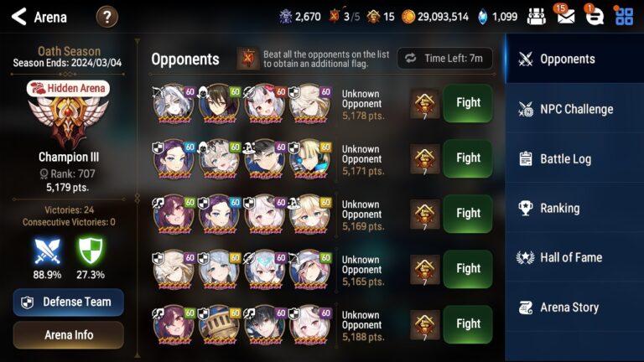Open the mail envelope with 15 badge
This screenshot has height=362, width=644.
point(565,17)
